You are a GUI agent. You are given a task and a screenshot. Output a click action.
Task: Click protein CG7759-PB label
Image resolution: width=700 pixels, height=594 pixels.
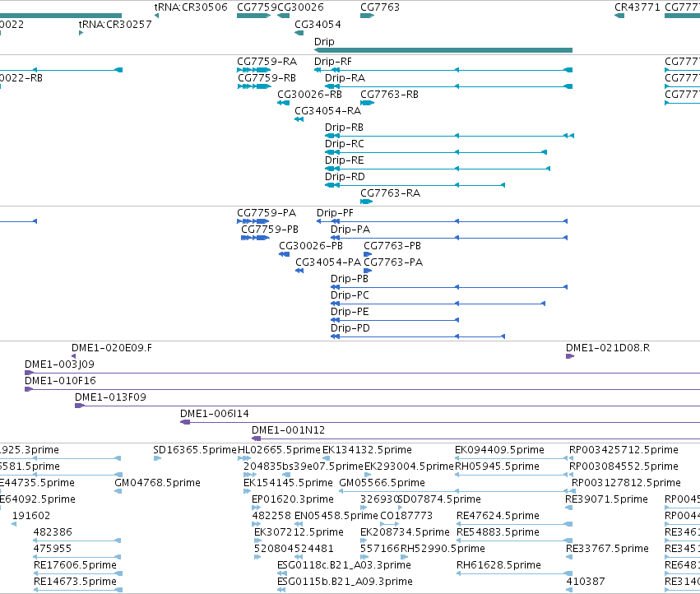(x=270, y=229)
